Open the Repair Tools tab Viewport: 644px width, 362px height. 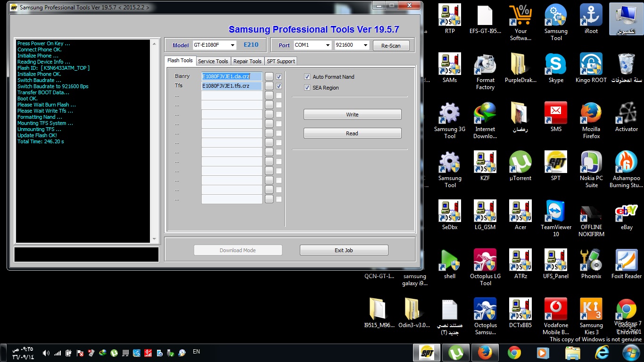click(x=248, y=61)
